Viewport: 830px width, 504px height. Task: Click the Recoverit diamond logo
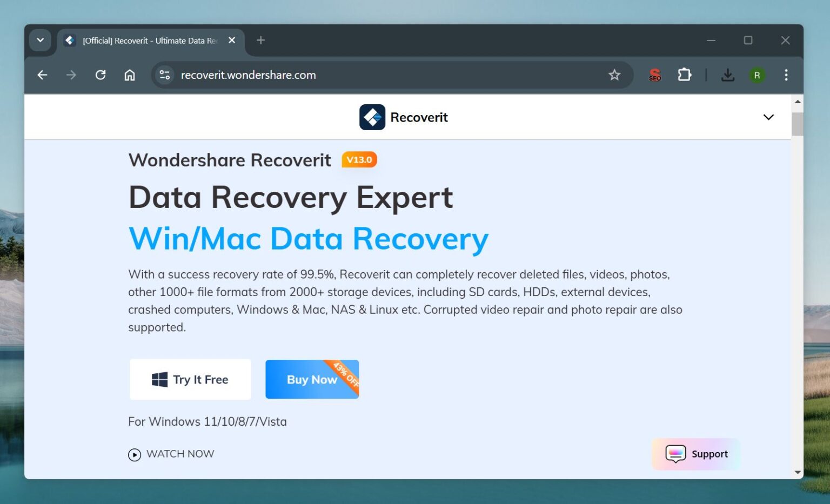(x=371, y=117)
